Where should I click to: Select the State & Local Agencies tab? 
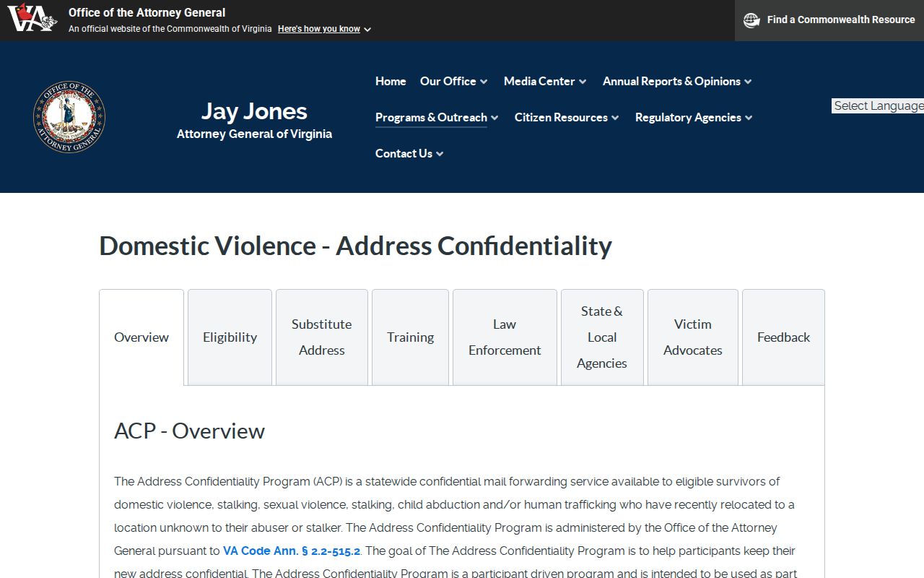[602, 337]
